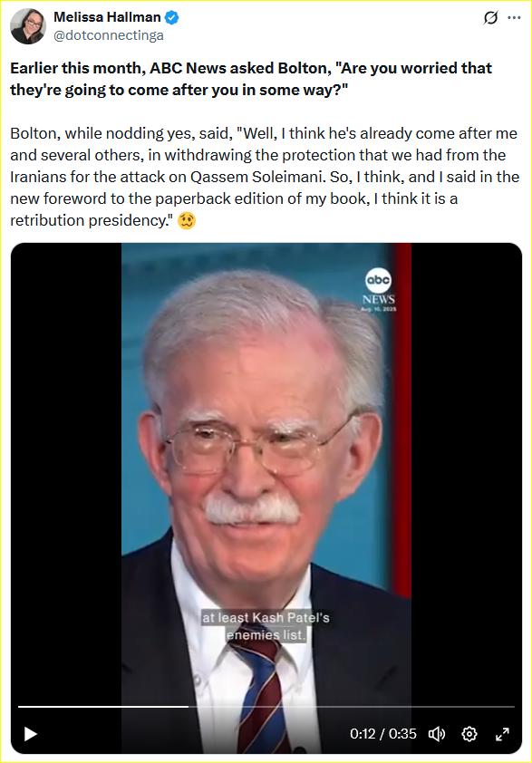This screenshot has height=763, width=532.
Task: Click the Melissa Hallman display name
Action: tap(107, 17)
